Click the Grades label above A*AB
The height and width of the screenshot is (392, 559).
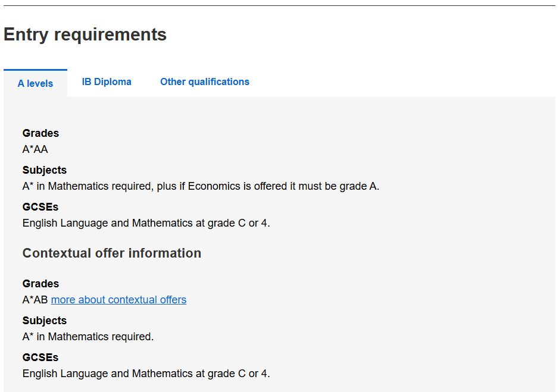point(40,284)
